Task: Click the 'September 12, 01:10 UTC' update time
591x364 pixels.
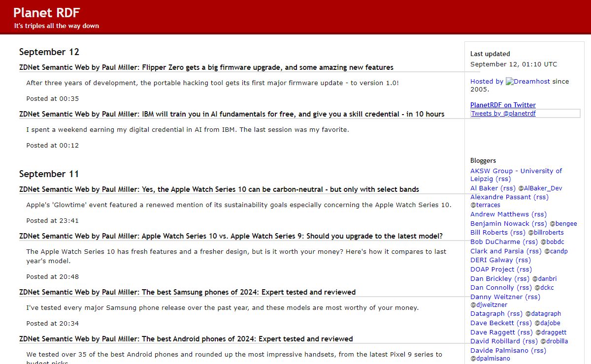Action: [x=514, y=64]
